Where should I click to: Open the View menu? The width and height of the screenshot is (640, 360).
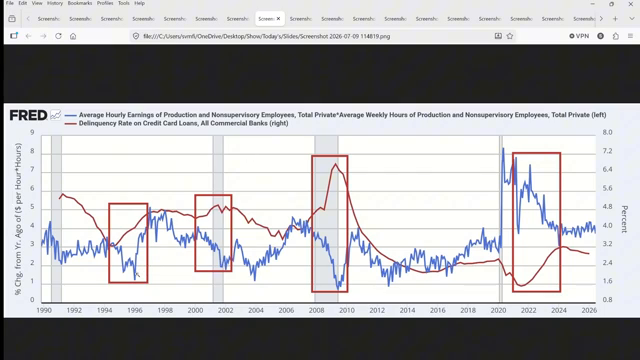[x=37, y=3]
